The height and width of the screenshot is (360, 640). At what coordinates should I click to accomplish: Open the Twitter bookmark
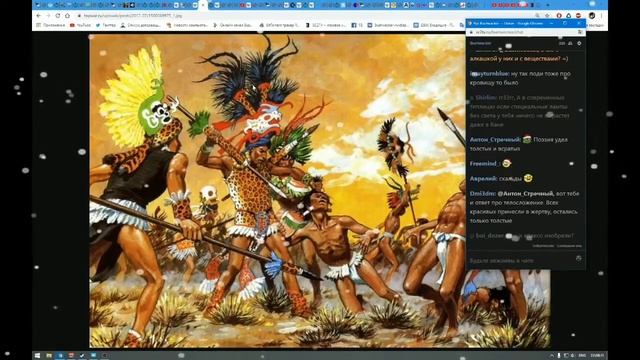pyautogui.click(x=106, y=25)
